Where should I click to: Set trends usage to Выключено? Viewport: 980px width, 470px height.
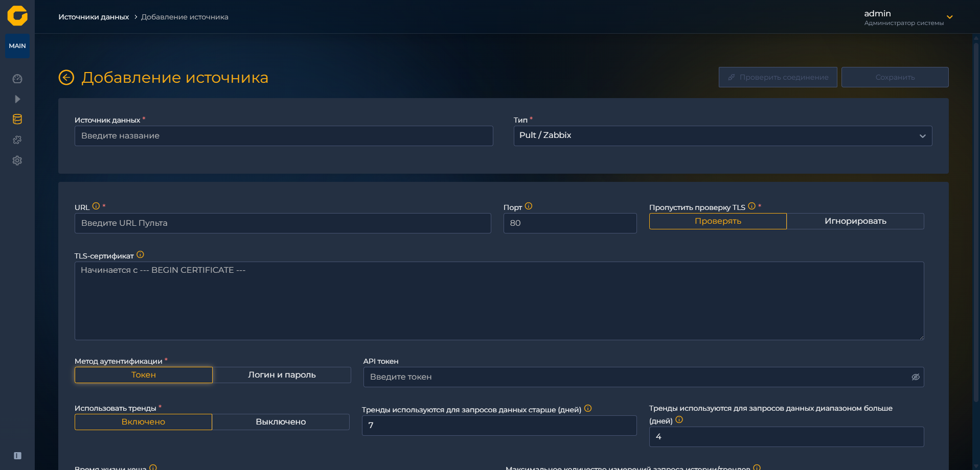[281, 422]
